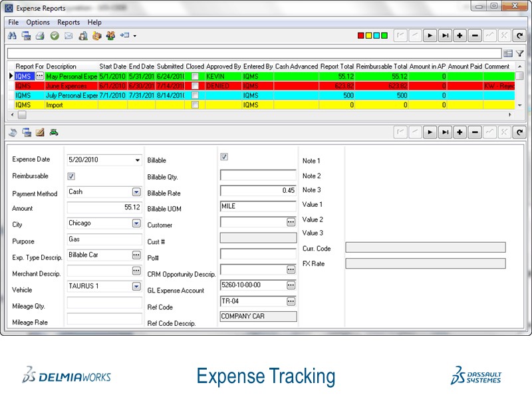Click the refresh arrow in top navigator
Image resolution: width=532 pixels, height=399 pixels.
(519, 35)
